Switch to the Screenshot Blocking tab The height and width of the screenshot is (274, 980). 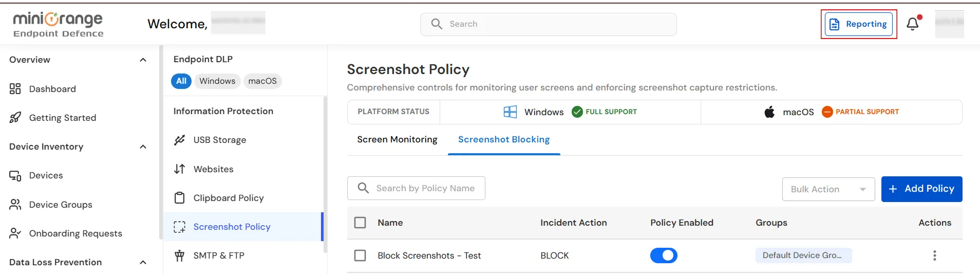[x=504, y=139]
